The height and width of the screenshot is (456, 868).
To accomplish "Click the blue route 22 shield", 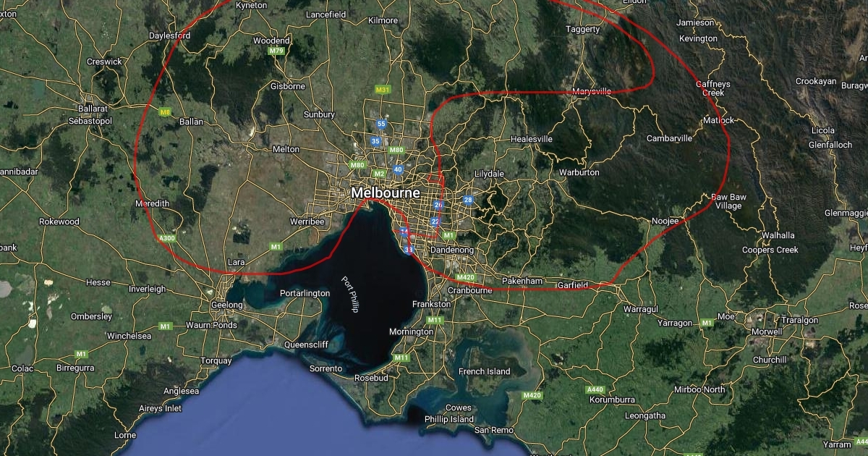I will (x=435, y=221).
